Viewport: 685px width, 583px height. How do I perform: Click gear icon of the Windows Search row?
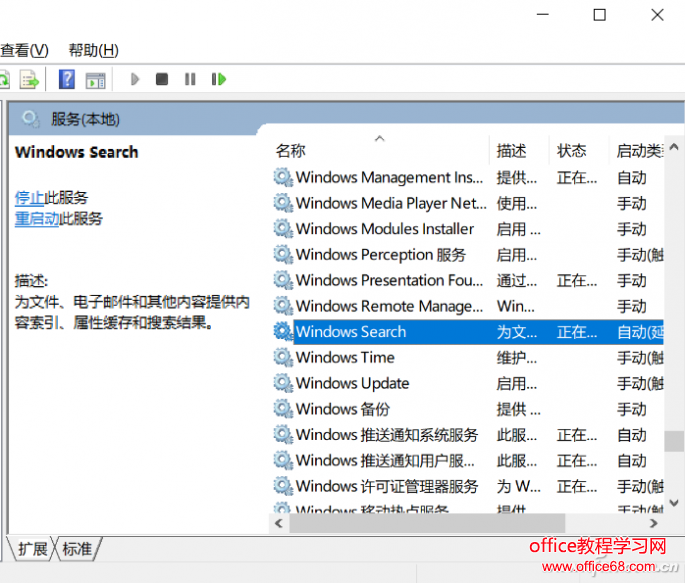tap(283, 332)
